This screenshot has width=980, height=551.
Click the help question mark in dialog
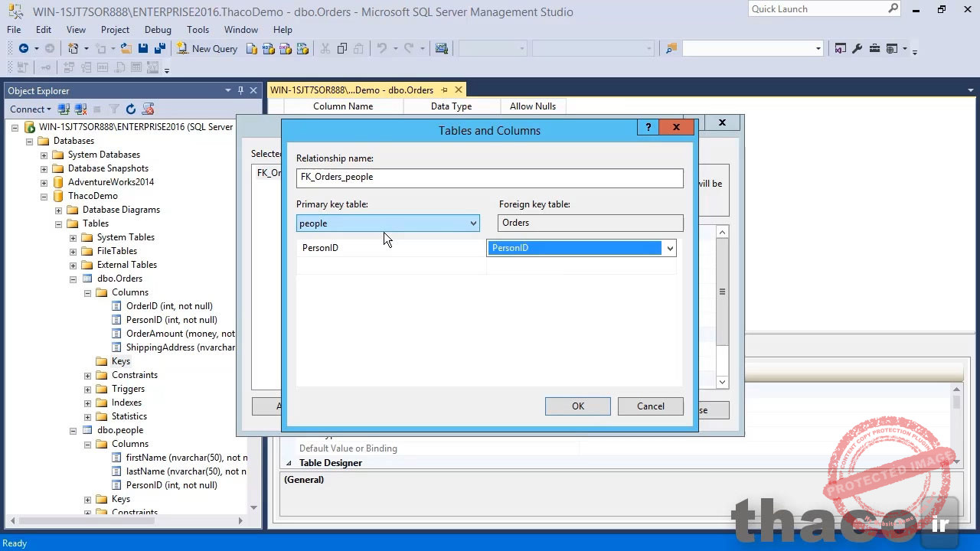tap(648, 127)
